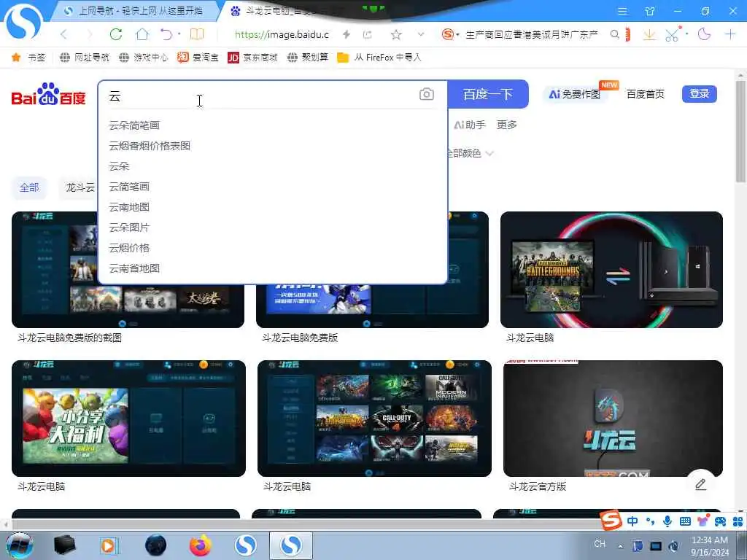747x560 pixels.
Task: Open 游戏中心 bookmark
Action: [144, 57]
